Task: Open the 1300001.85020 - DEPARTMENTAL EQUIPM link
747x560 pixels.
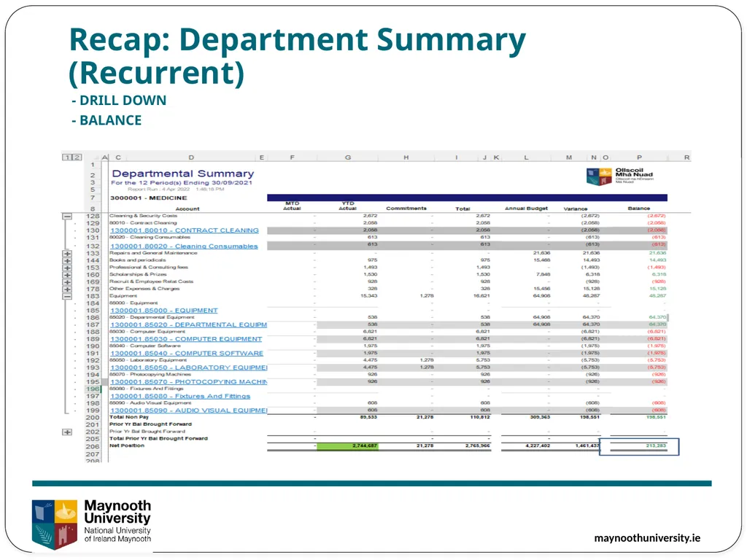Action: point(189,324)
